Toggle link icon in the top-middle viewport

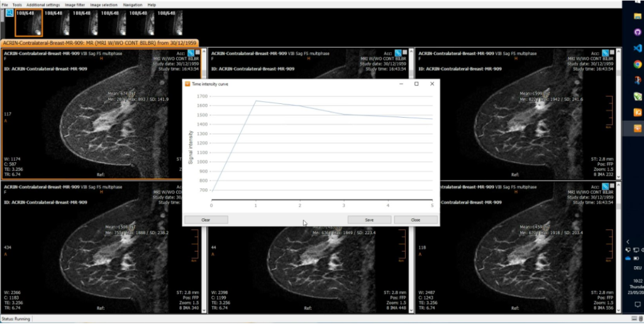397,53
